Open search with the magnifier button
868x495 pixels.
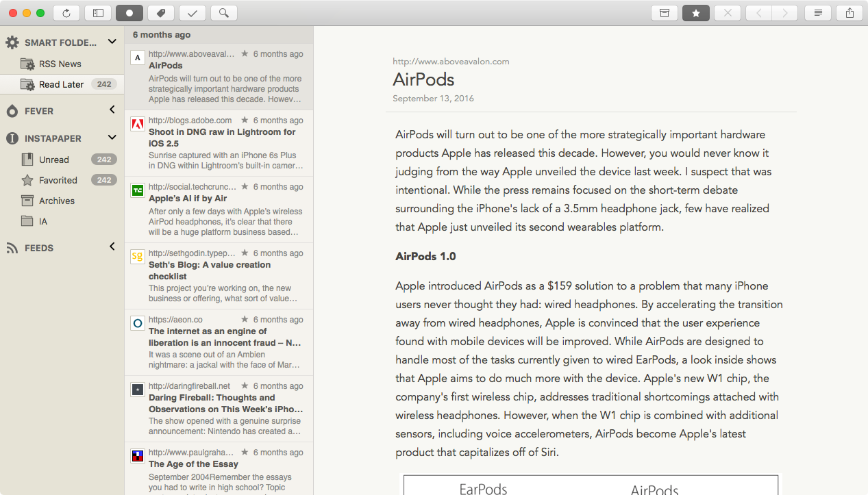pos(224,12)
